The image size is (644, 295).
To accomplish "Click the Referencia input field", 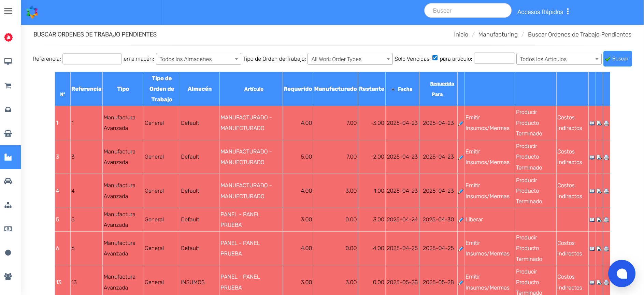I will coord(92,59).
